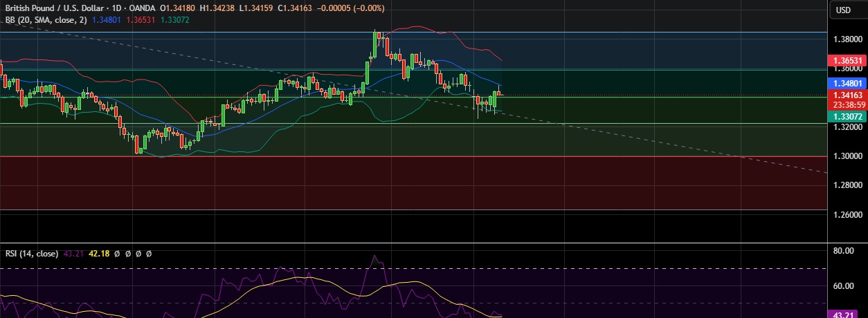Screen dimensions: 868x318
Task: Click the green 1.33072 lower band price label
Action: [x=848, y=118]
